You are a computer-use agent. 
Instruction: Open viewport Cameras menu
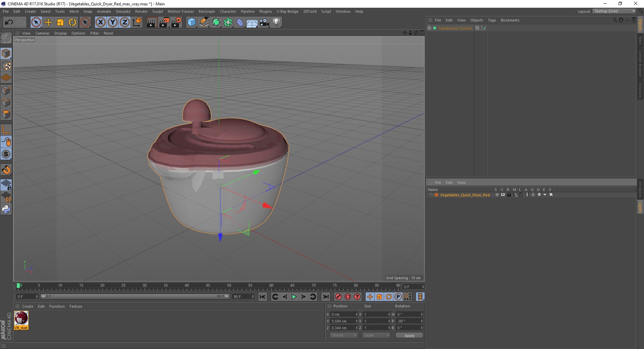pos(42,33)
